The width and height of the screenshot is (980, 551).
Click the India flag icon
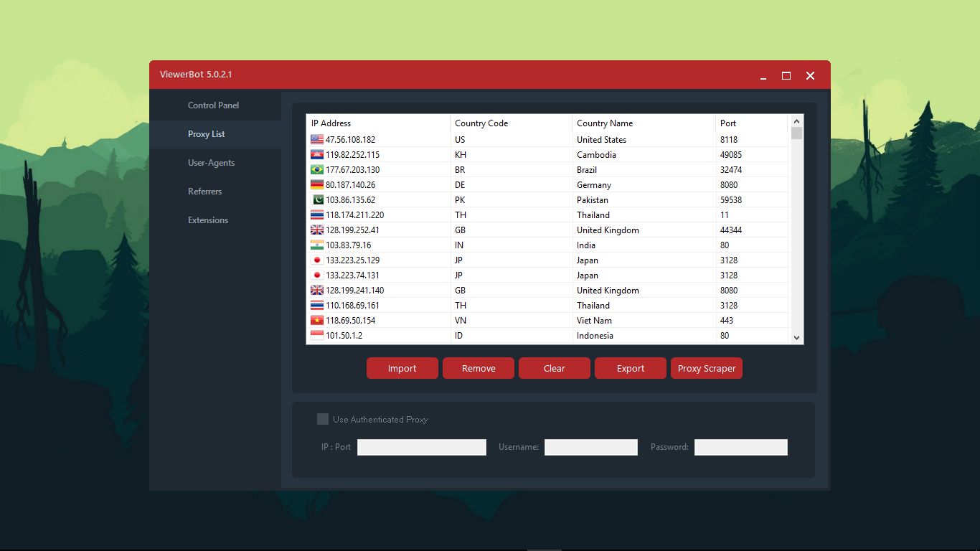coord(316,245)
